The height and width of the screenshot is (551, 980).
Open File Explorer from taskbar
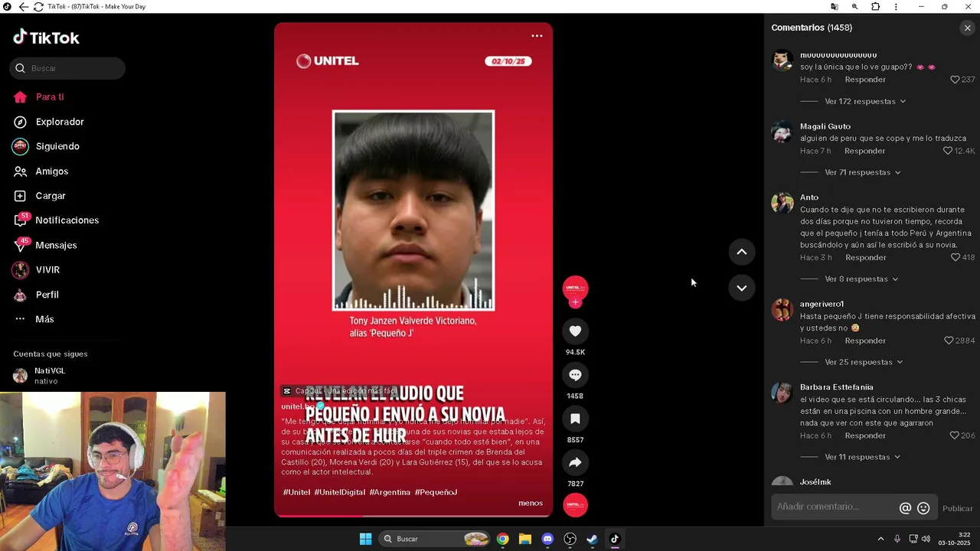524,539
